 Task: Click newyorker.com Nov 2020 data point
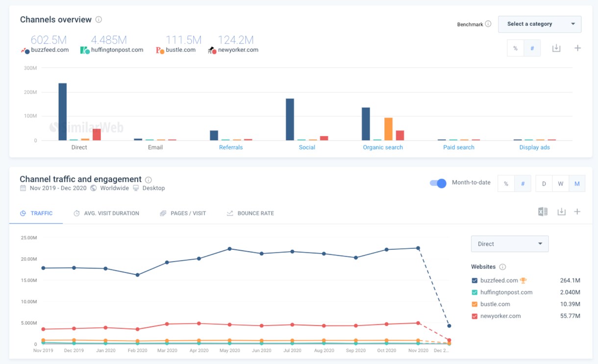click(x=418, y=323)
